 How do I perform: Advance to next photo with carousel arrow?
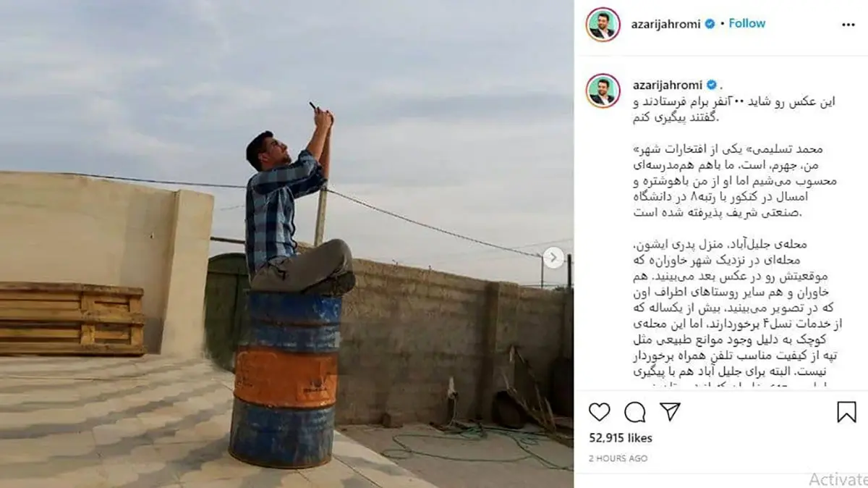(553, 258)
